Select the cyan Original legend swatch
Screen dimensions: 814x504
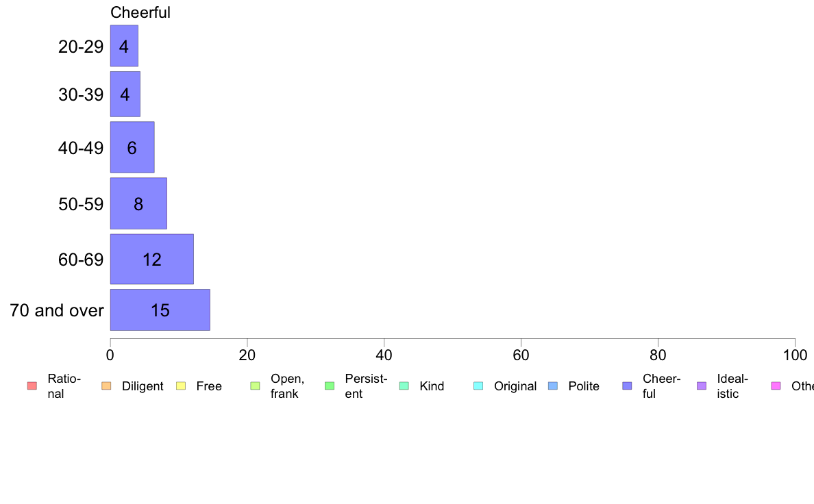tap(479, 386)
